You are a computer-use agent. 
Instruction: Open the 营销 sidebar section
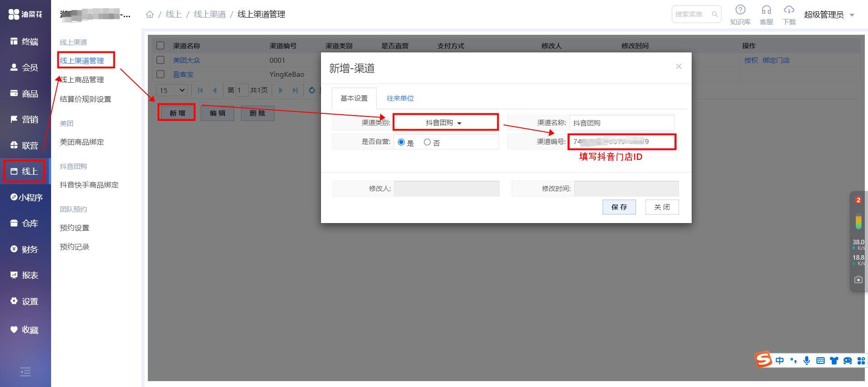coord(25,119)
